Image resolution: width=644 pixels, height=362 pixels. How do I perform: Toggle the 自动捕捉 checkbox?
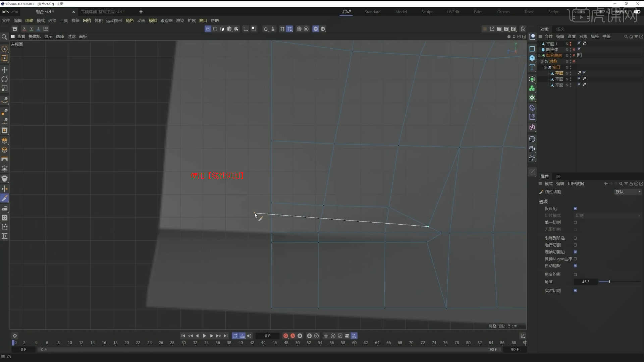point(575,266)
